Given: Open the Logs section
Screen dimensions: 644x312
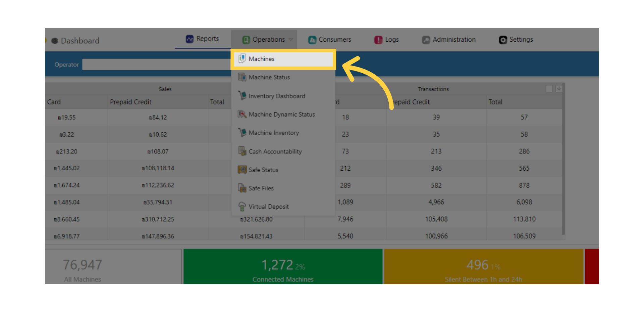Looking at the screenshot, I should tap(386, 40).
